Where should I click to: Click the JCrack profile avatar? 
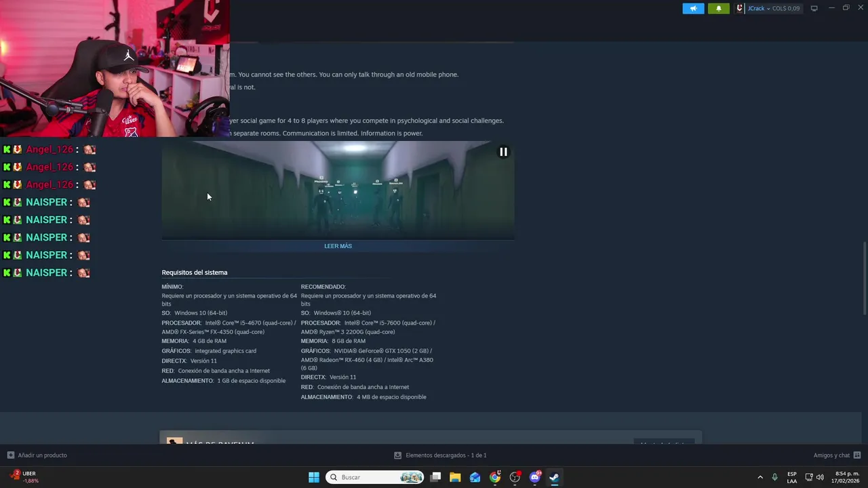tap(740, 9)
